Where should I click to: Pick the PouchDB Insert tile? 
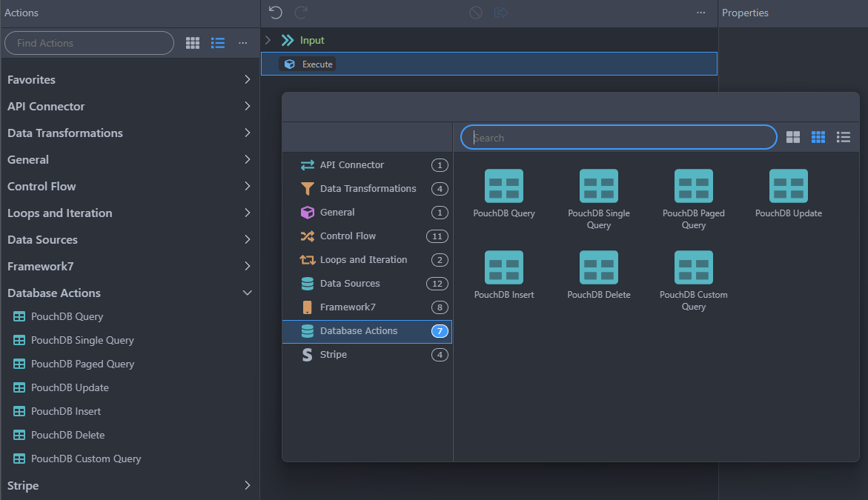[x=503, y=268]
